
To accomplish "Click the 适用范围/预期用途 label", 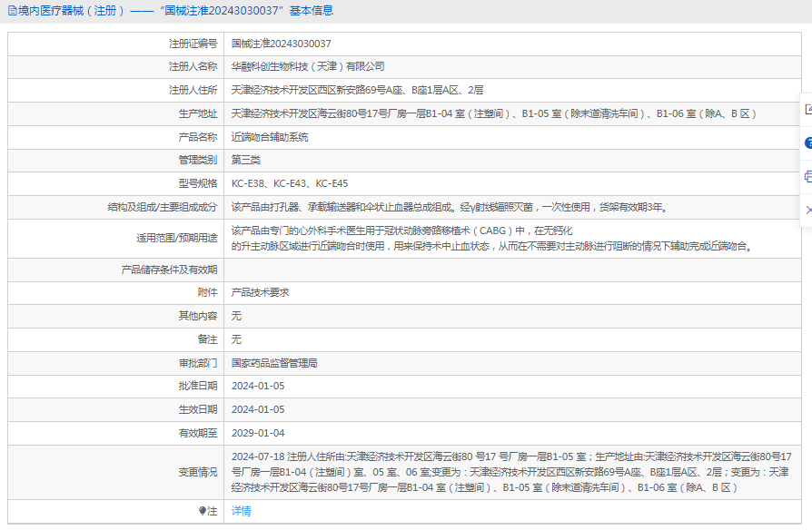I will click(176, 238).
